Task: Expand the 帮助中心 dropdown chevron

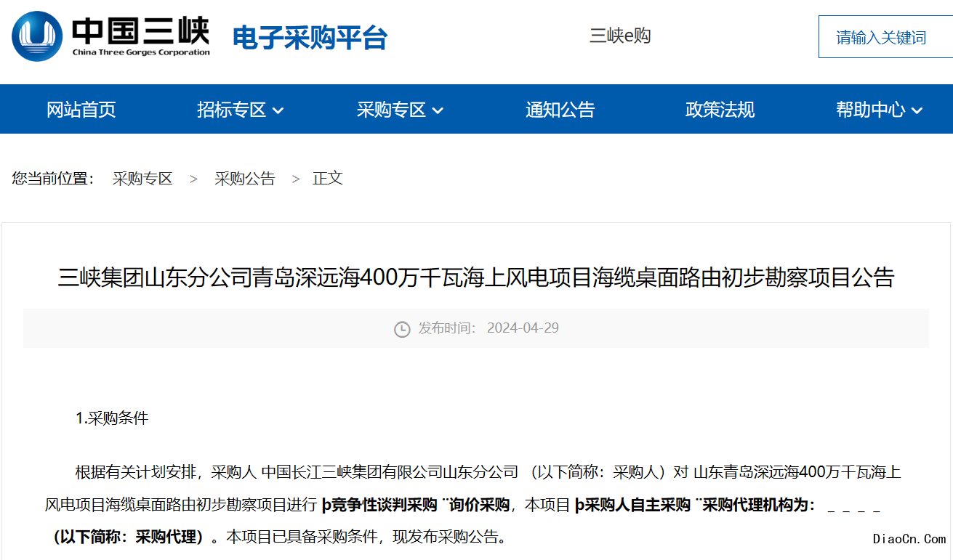Action: (x=917, y=111)
